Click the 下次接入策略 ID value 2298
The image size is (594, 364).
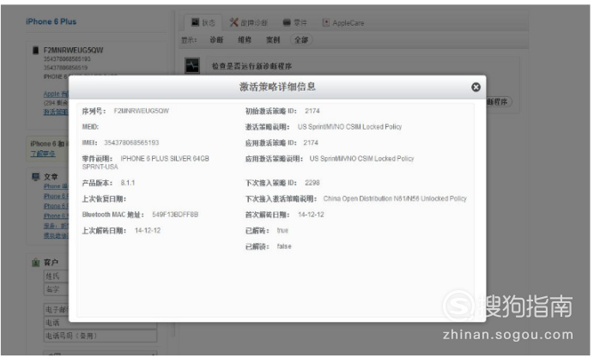tap(312, 183)
